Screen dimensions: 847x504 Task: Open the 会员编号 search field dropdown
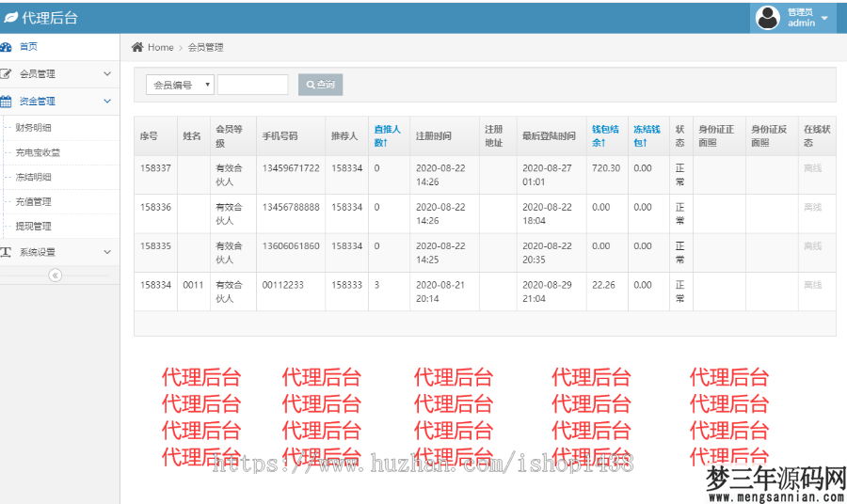click(x=180, y=85)
